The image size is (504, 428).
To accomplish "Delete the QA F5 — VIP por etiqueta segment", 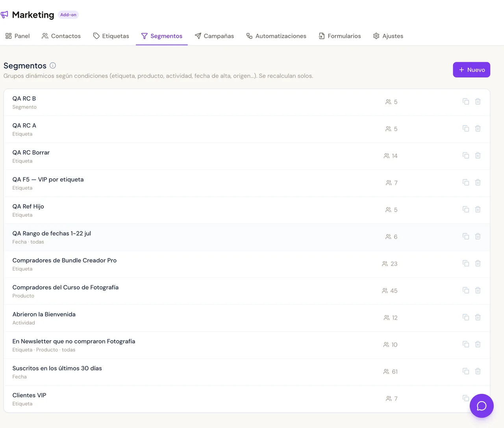I will pyautogui.click(x=478, y=183).
